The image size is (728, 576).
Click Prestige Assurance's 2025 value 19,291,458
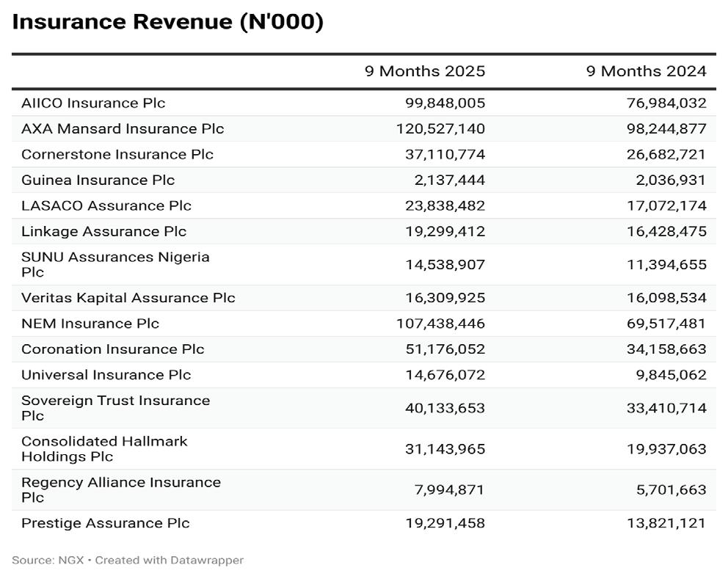(x=445, y=523)
